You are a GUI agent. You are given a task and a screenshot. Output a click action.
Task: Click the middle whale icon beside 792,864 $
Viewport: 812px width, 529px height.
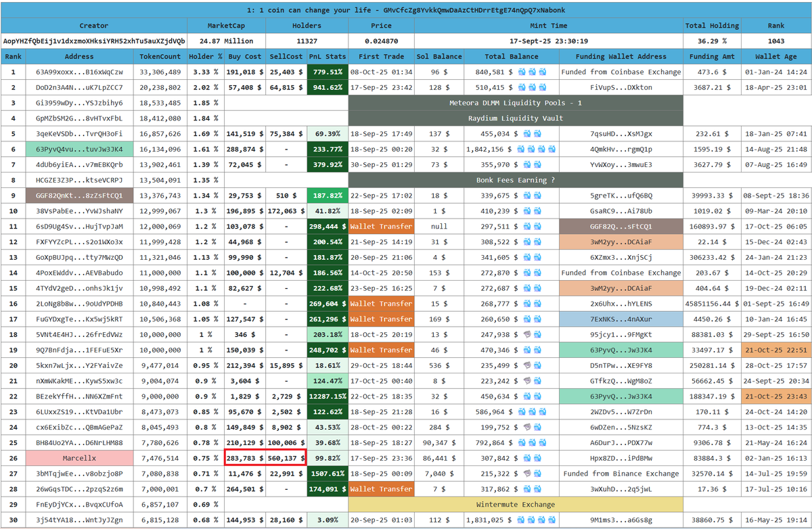533,442
